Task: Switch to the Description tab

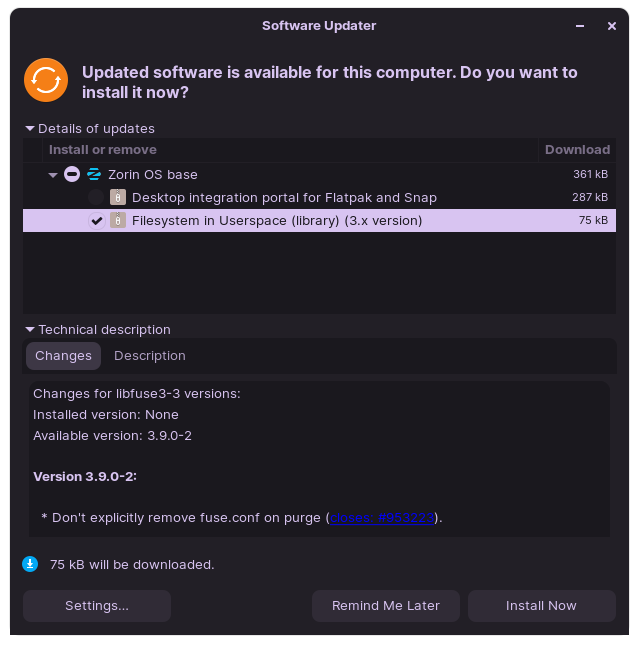Action: coord(150,356)
